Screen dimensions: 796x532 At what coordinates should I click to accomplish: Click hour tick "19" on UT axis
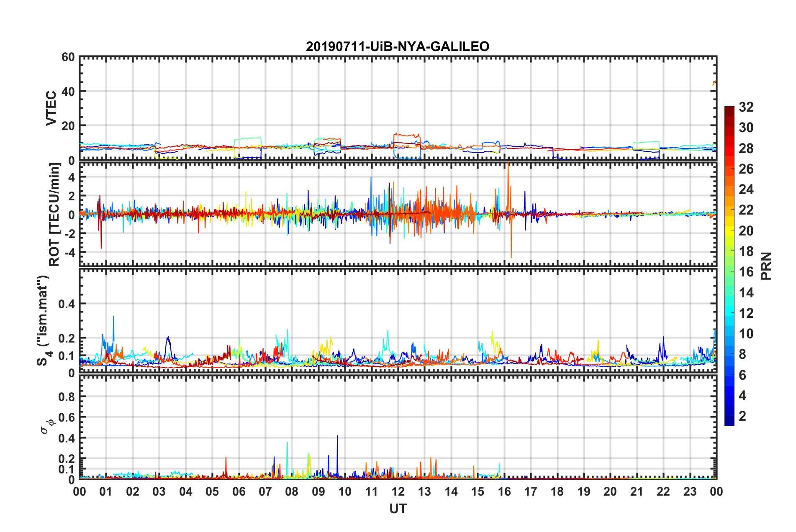[x=584, y=492]
